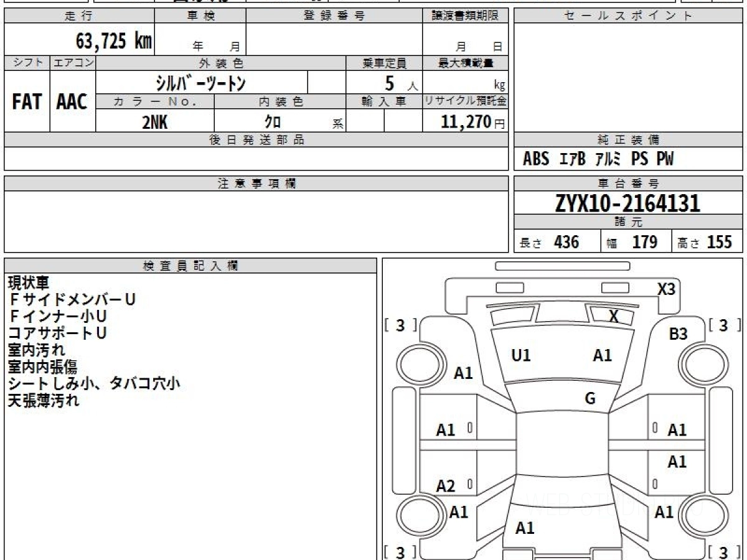Image resolution: width=747 pixels, height=560 pixels.
Task: Select the color code 2NK
Action: (155, 122)
